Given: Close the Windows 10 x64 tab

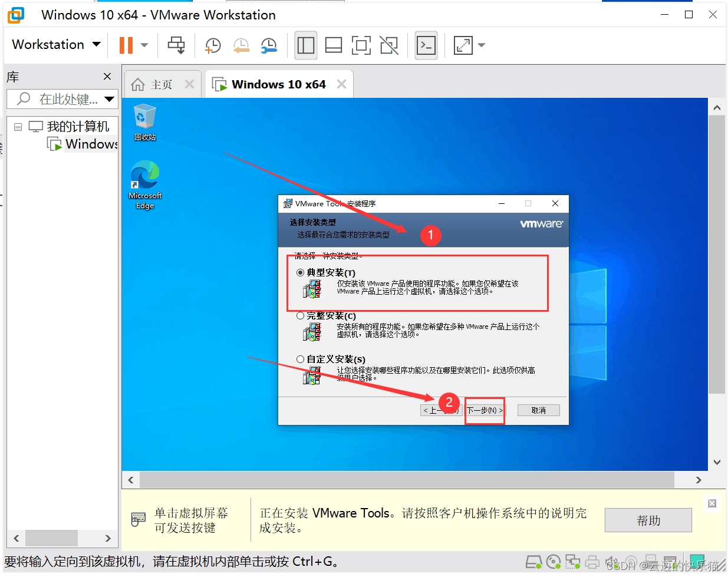Looking at the screenshot, I should coord(341,84).
